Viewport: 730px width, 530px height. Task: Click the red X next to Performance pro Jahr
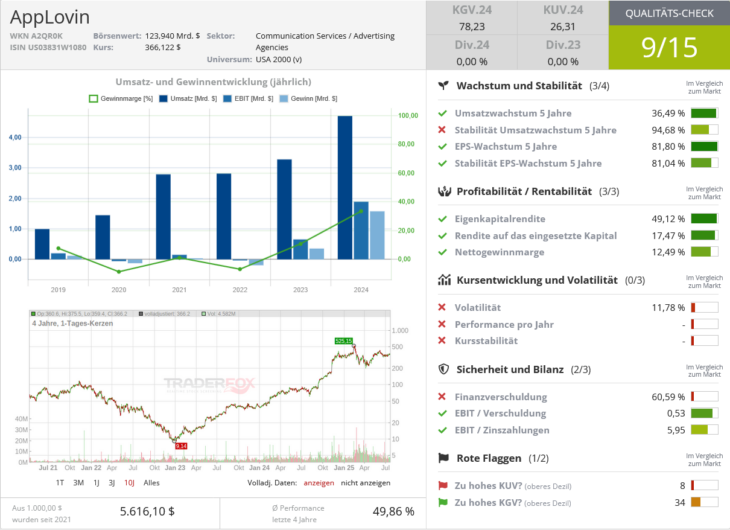point(442,324)
